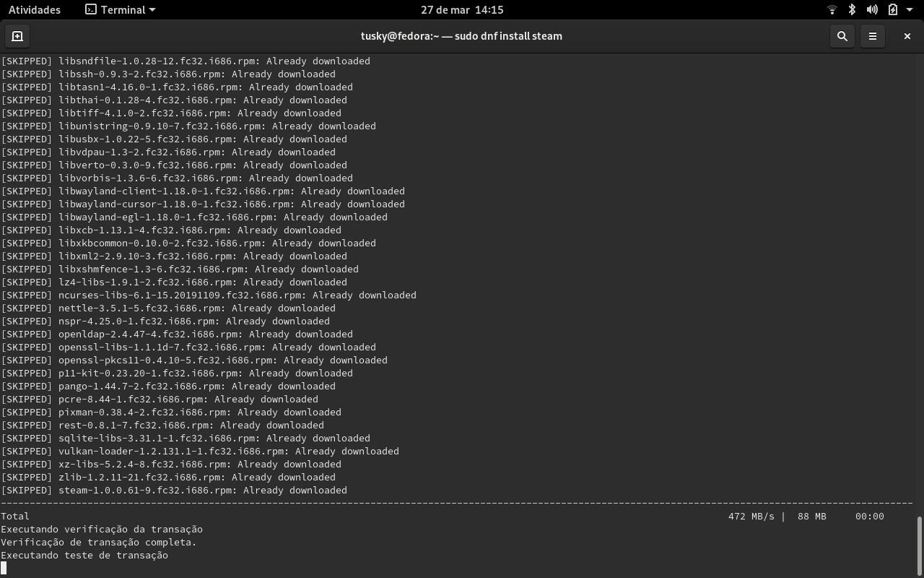The image size is (924, 578).
Task: Click the battery status icon
Action: coord(892,10)
